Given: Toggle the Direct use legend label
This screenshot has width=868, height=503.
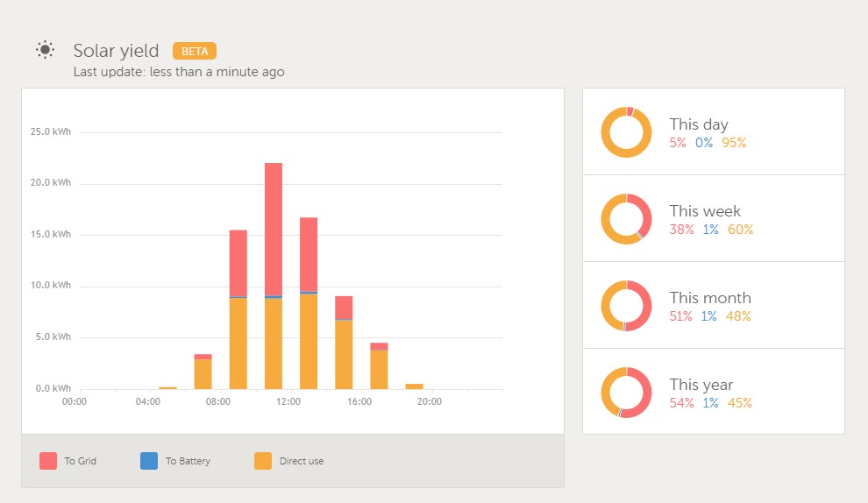Looking at the screenshot, I should tap(301, 461).
